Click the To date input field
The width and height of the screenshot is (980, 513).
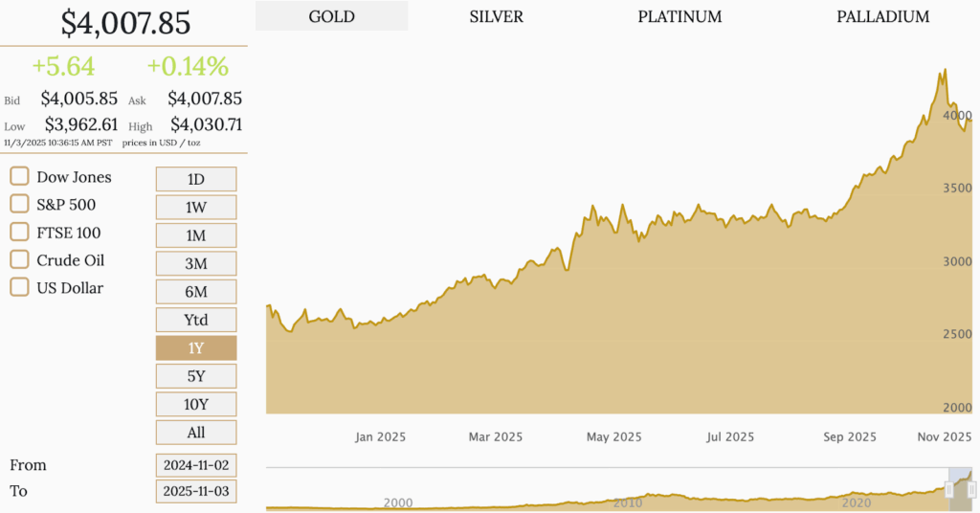(x=196, y=491)
